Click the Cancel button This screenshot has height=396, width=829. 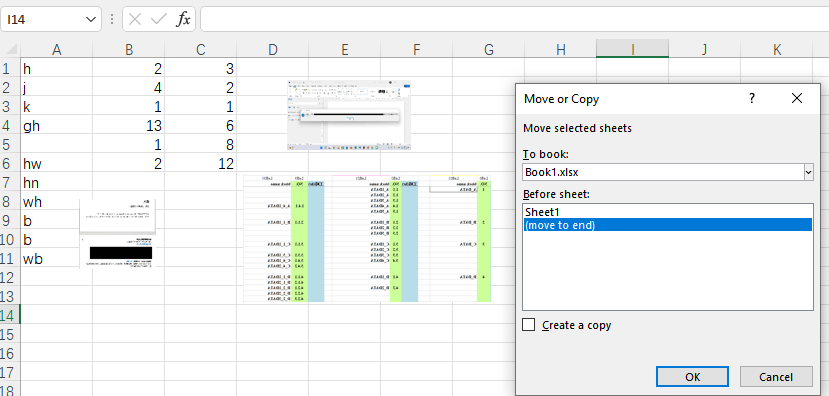click(776, 377)
